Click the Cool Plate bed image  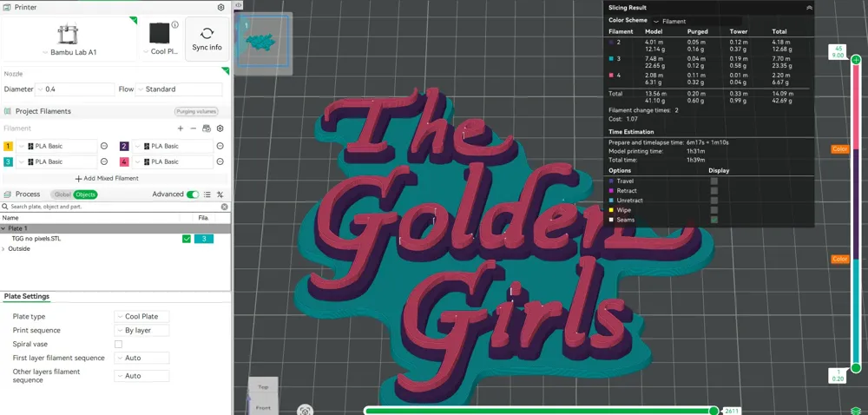[x=160, y=33]
